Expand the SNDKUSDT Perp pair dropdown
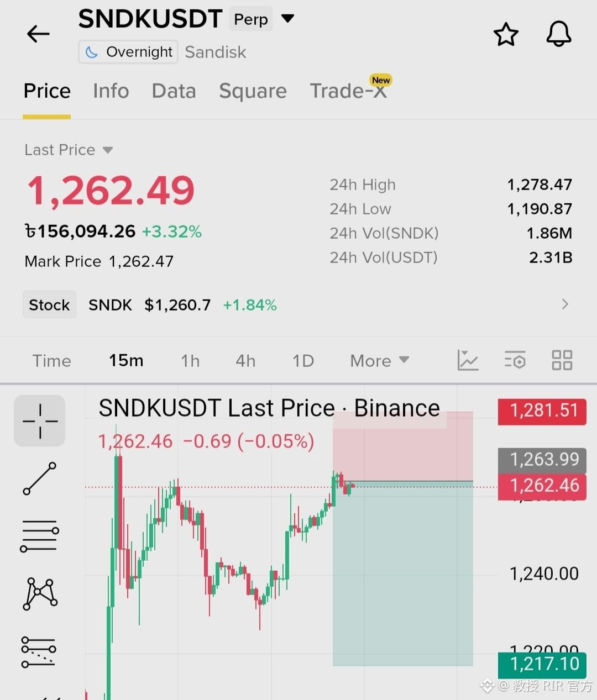Image resolution: width=597 pixels, height=700 pixels. [x=287, y=19]
